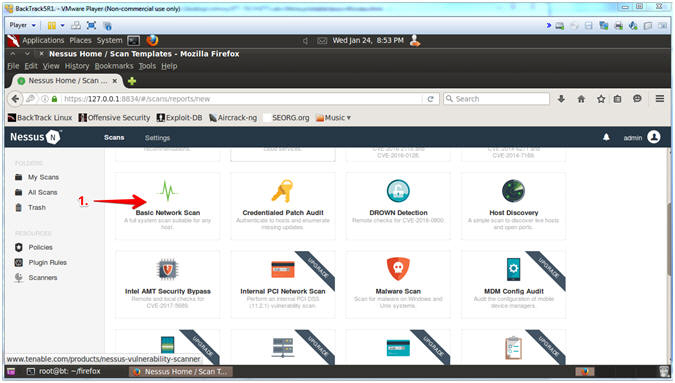Viewport: 675px width, 383px height.
Task: Open the Host Discovery radar icon
Action: pos(513,191)
